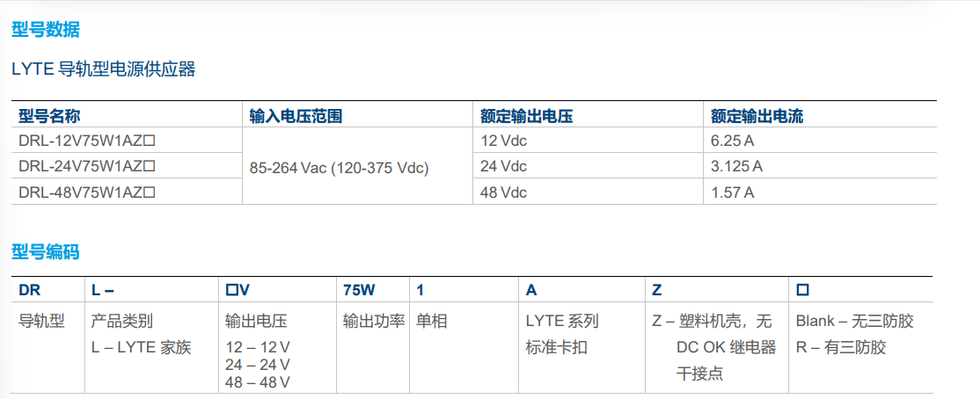
Task: Click the 型号编码 section heading
Action: pyautogui.click(x=46, y=252)
